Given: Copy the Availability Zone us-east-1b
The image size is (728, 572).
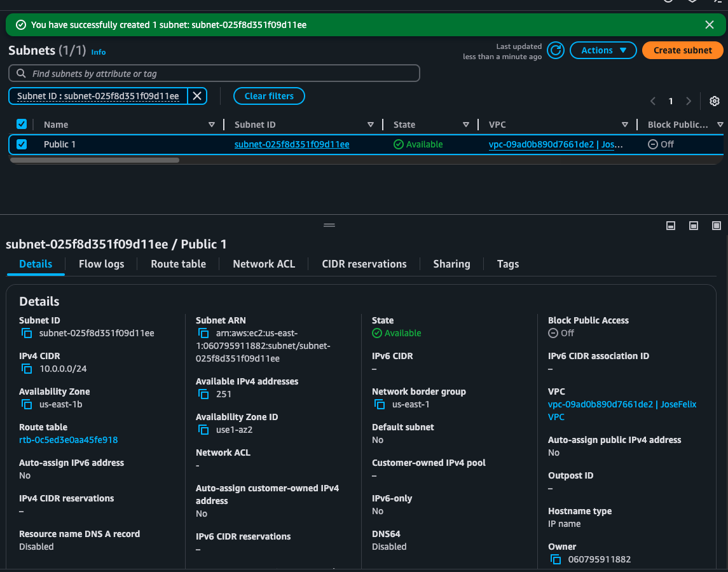Looking at the screenshot, I should (x=27, y=404).
